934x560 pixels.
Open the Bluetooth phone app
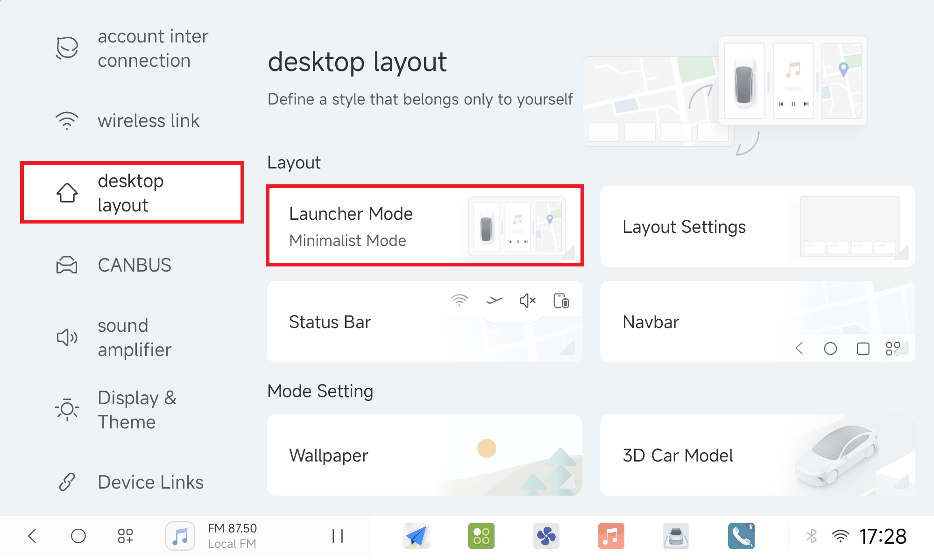tap(741, 536)
